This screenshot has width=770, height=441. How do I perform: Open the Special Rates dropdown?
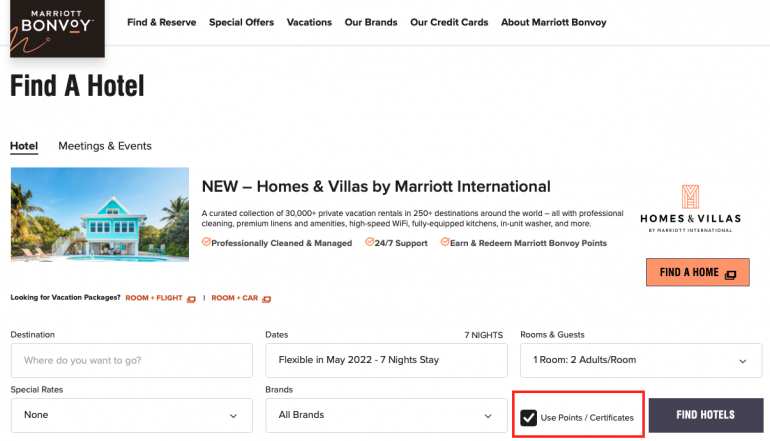(x=131, y=415)
